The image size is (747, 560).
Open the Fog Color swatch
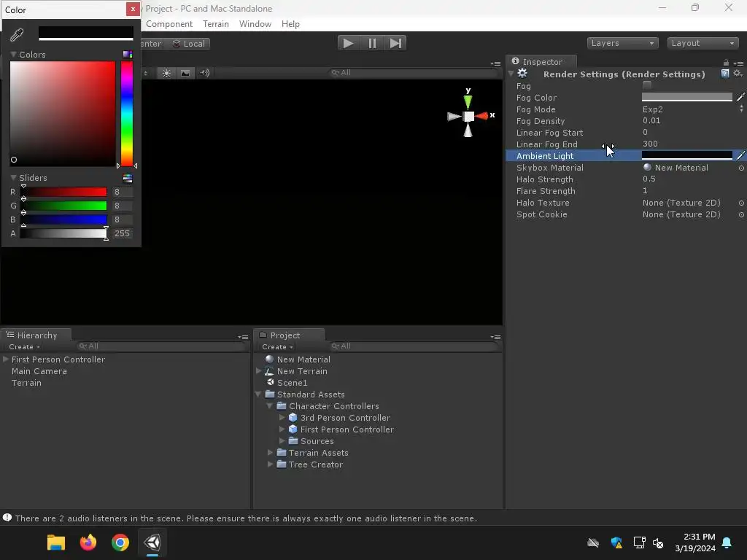click(x=686, y=97)
